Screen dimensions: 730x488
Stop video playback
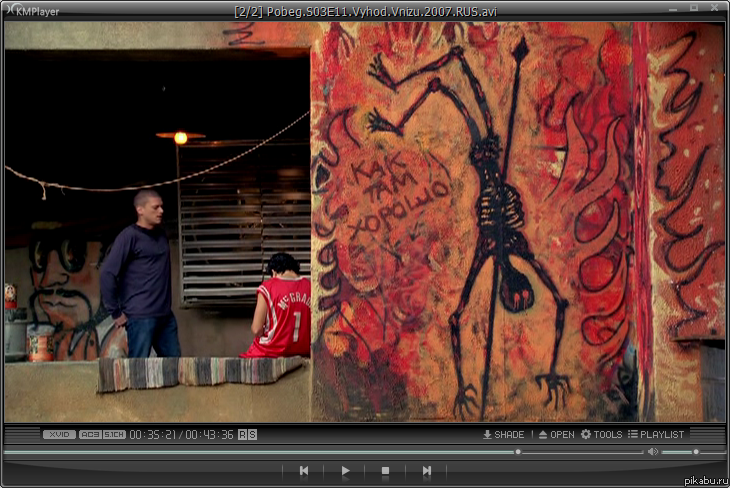pyautogui.click(x=386, y=470)
